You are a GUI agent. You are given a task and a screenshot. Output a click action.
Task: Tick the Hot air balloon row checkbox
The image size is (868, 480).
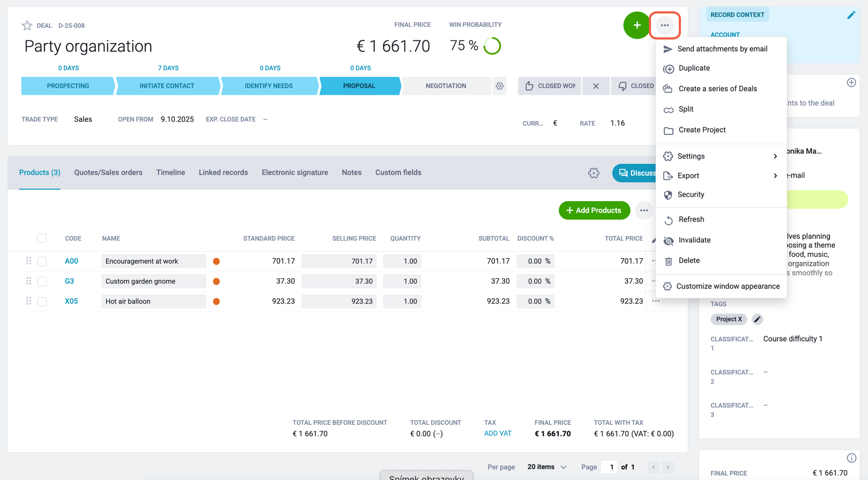[42, 301]
